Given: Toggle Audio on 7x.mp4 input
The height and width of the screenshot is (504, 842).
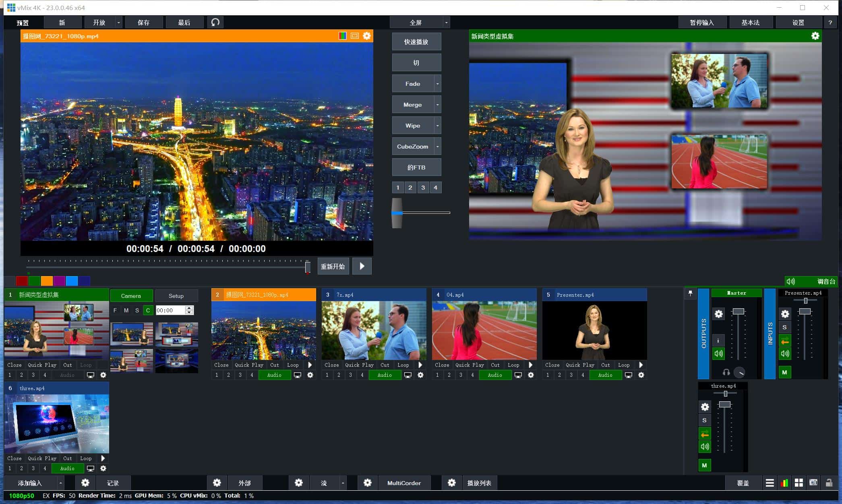Looking at the screenshot, I should [385, 375].
